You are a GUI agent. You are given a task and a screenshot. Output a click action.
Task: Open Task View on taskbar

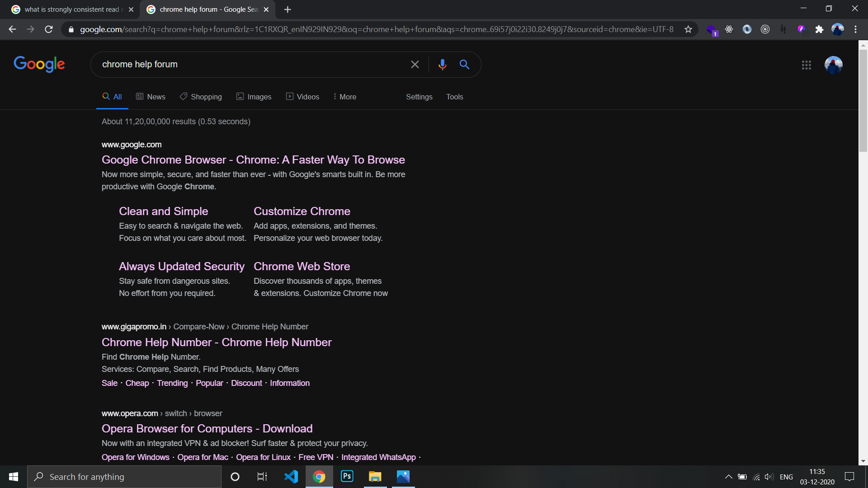(x=262, y=477)
